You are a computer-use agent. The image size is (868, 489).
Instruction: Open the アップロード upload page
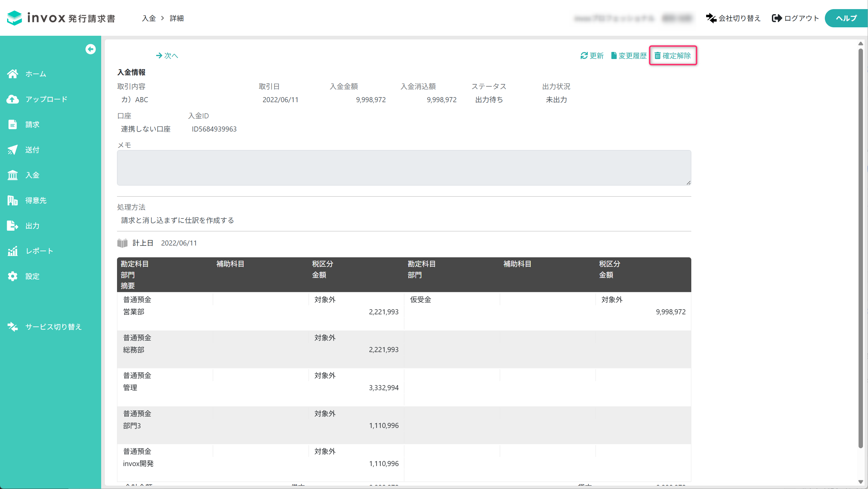coord(37,99)
